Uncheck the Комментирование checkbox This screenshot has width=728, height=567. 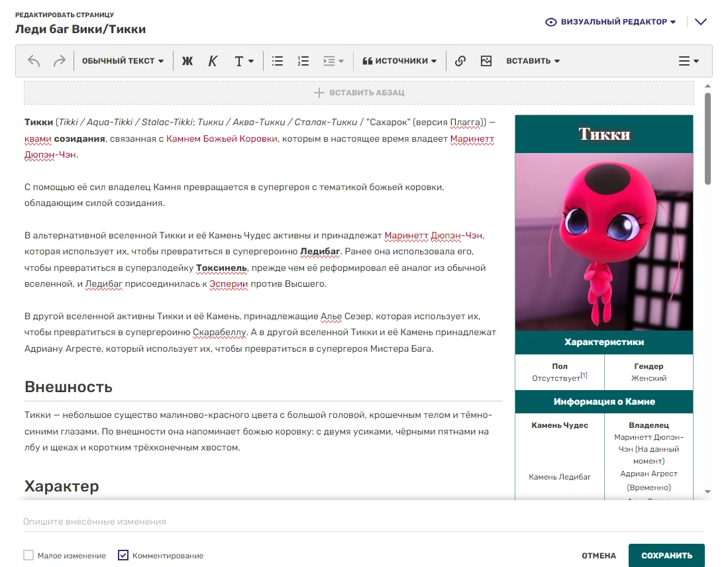[123, 555]
